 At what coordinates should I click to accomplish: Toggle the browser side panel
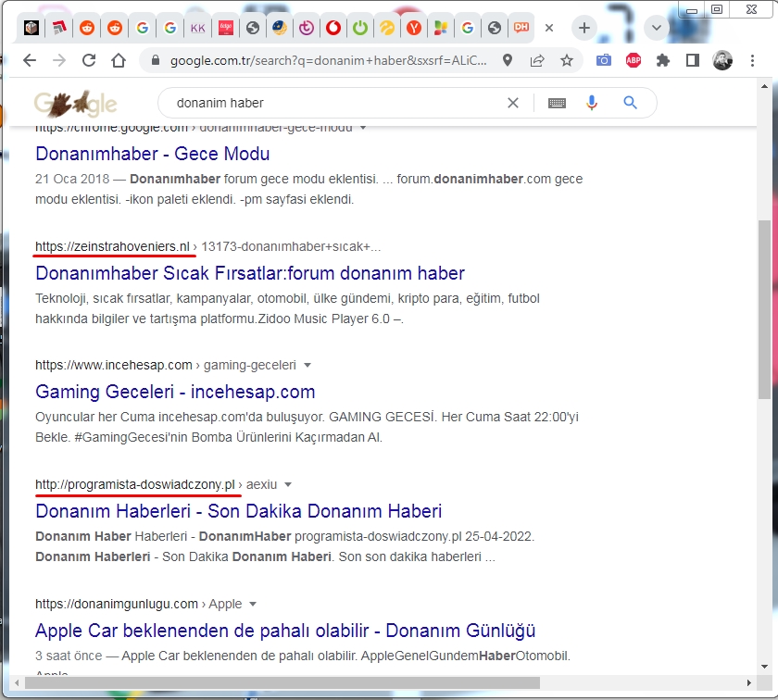[693, 60]
